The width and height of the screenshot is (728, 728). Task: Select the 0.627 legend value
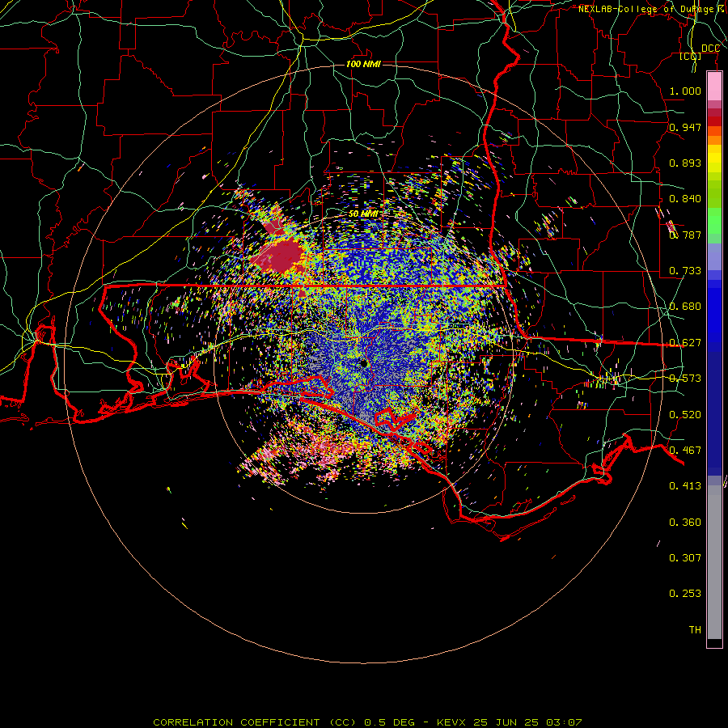pyautogui.click(x=685, y=343)
